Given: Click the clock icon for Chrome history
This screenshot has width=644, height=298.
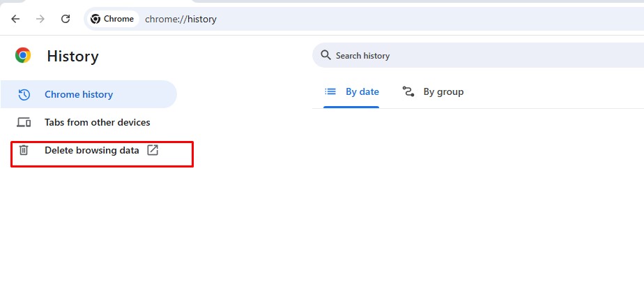Looking at the screenshot, I should pyautogui.click(x=24, y=94).
